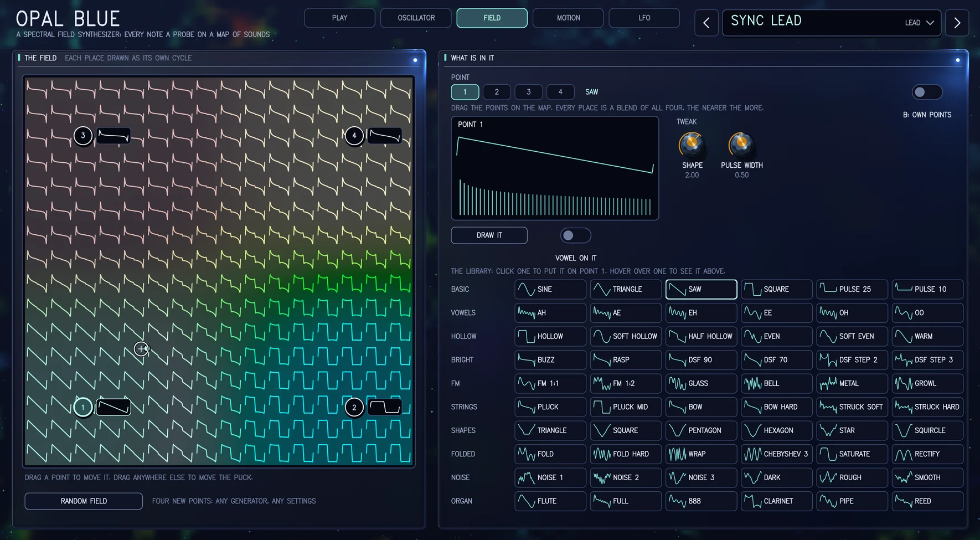Click THE FIELD panel corner dot
The image size is (980, 540).
pos(415,60)
